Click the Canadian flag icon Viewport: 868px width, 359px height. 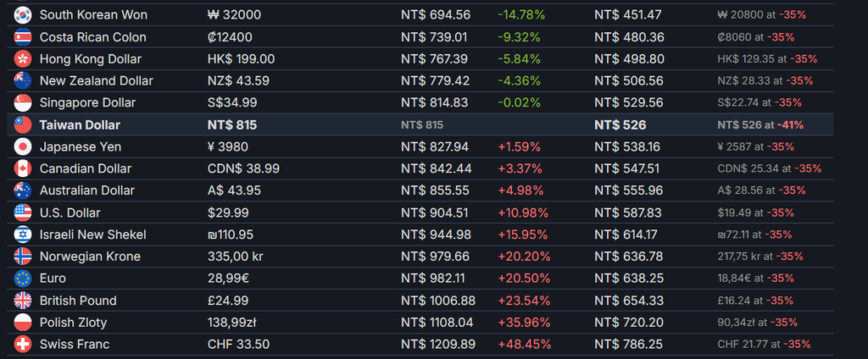coord(23,168)
